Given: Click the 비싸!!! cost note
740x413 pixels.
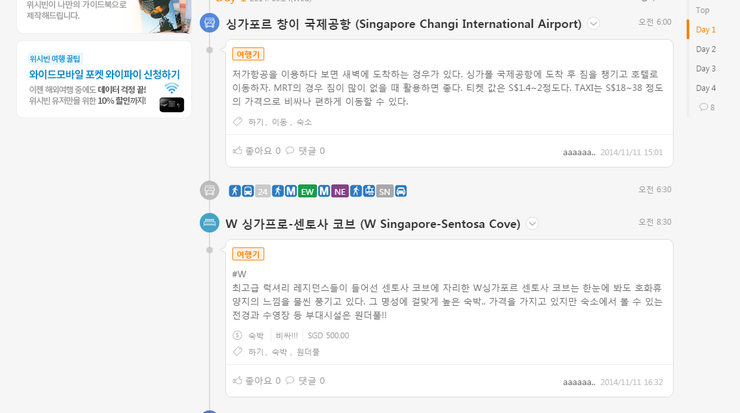Looking at the screenshot, I should [287, 336].
